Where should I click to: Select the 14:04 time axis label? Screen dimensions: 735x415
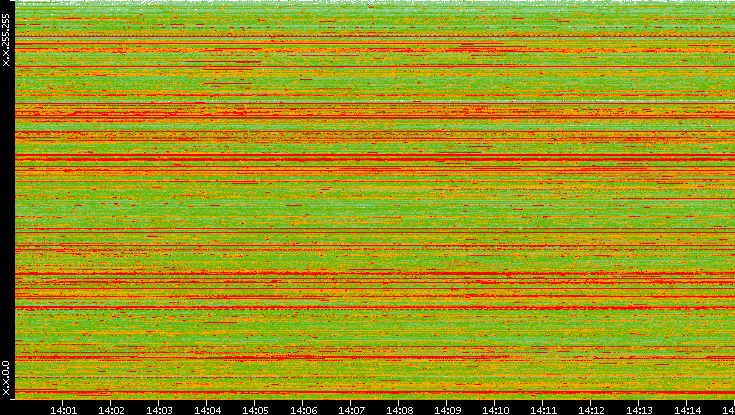pyautogui.click(x=208, y=410)
